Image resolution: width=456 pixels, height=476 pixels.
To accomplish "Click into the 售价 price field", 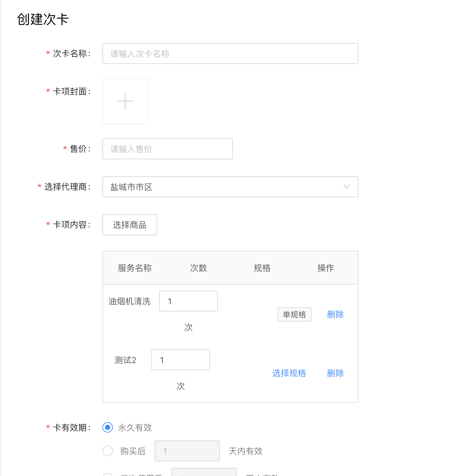I will click(167, 149).
